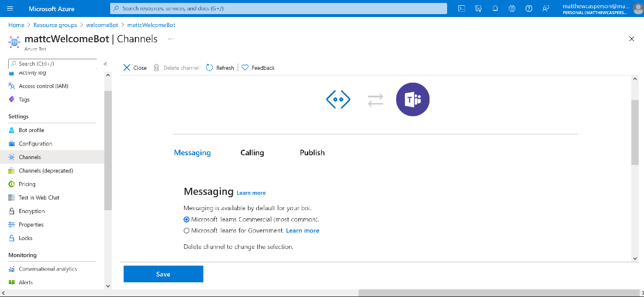Focus the sidebar Search (Ctrl+/) field

tap(53, 64)
